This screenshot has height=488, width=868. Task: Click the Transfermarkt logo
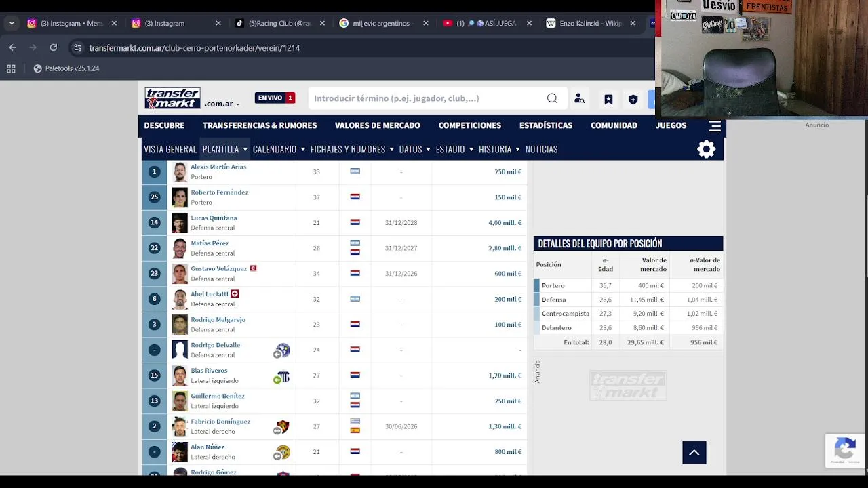(172, 98)
